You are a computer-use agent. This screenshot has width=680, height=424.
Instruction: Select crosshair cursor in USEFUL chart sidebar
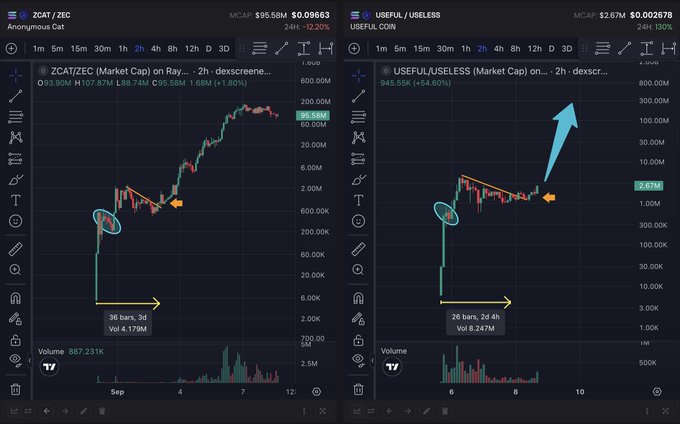point(358,75)
